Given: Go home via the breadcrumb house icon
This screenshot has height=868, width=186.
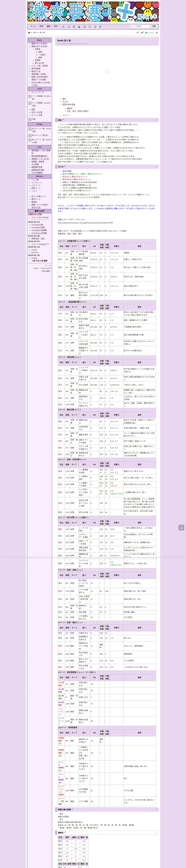Looking at the screenshot, I should coord(29,33).
